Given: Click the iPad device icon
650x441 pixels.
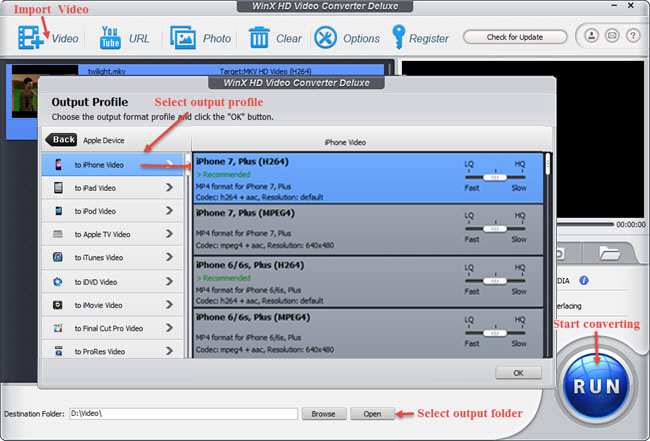Looking at the screenshot, I should coord(58,188).
